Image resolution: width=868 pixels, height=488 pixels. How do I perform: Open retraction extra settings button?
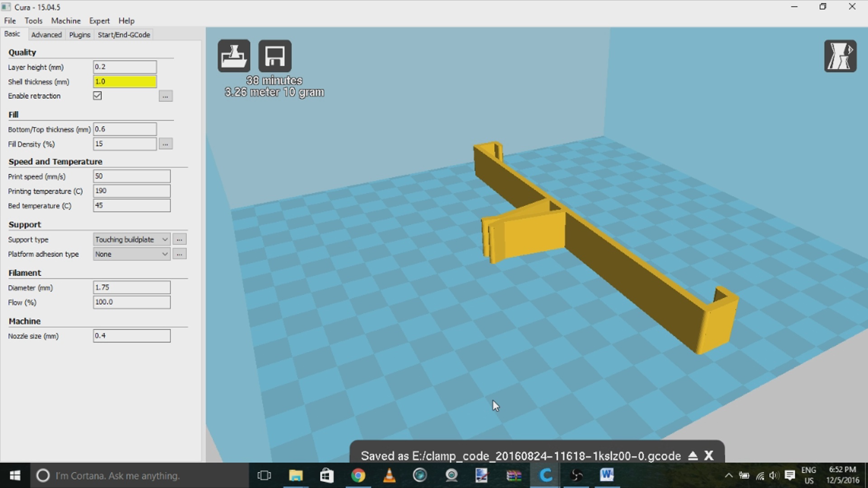pyautogui.click(x=165, y=96)
